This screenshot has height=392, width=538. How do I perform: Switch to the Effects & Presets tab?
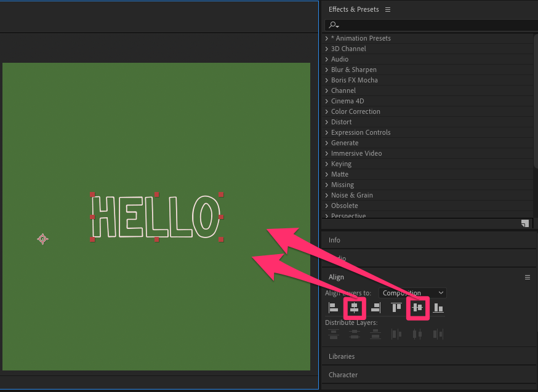click(x=354, y=9)
